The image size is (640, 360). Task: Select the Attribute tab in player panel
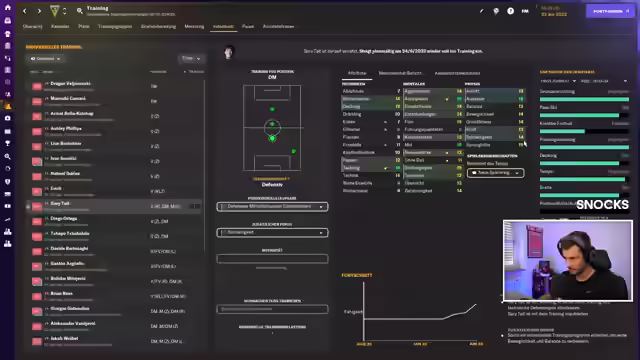[x=357, y=73]
